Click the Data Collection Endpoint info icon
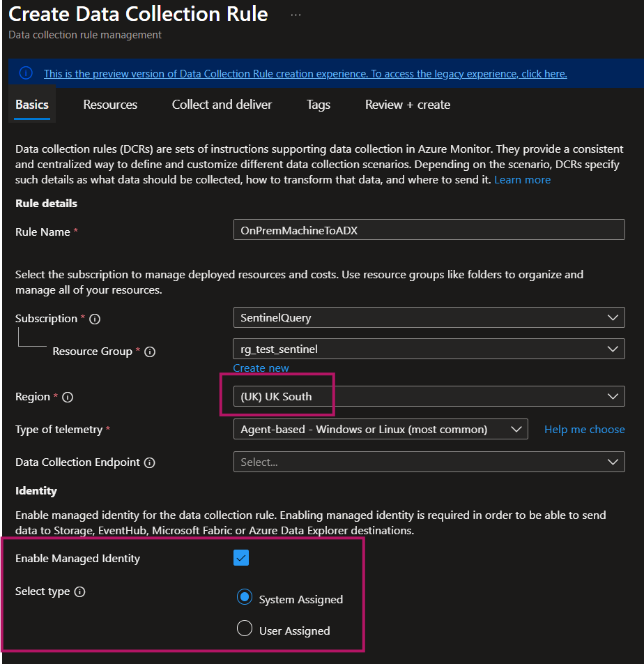The width and height of the screenshot is (644, 664). [150, 462]
